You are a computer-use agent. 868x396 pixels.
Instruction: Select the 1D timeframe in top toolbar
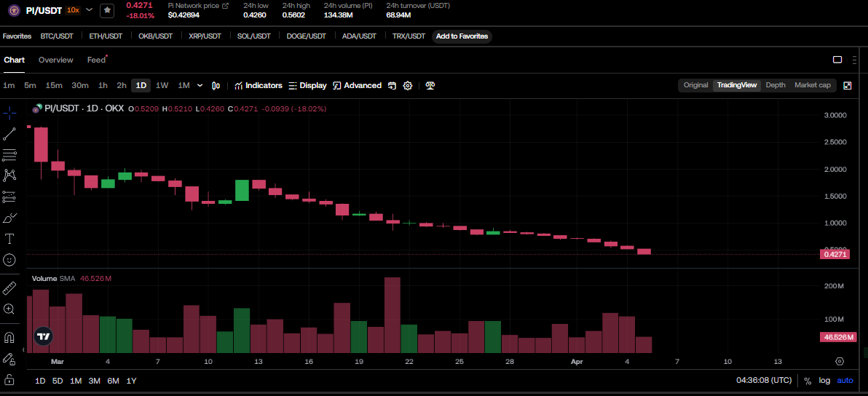[x=141, y=86]
